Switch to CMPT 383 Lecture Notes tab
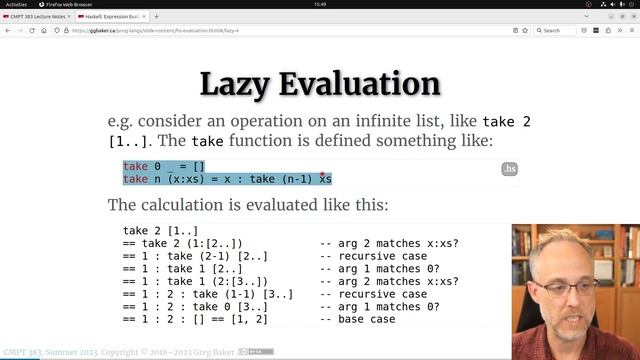Image resolution: width=640 pixels, height=360 pixels. tap(37, 17)
